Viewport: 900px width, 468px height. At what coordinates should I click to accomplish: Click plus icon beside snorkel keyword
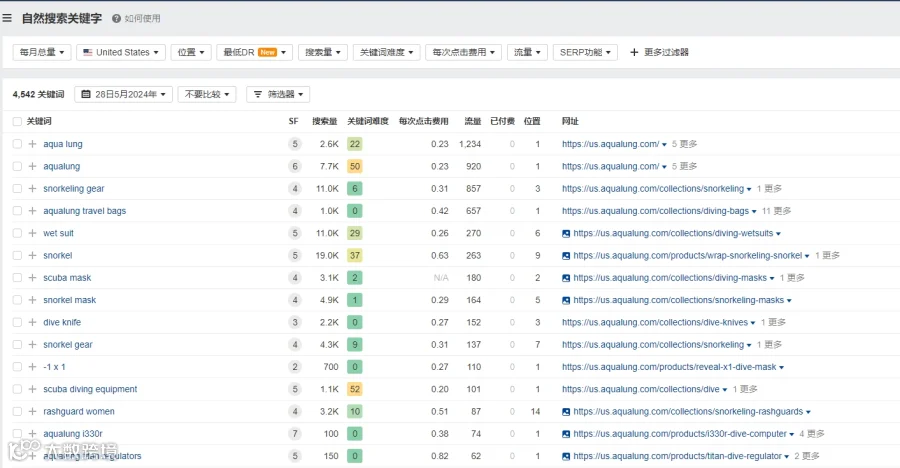pos(33,256)
